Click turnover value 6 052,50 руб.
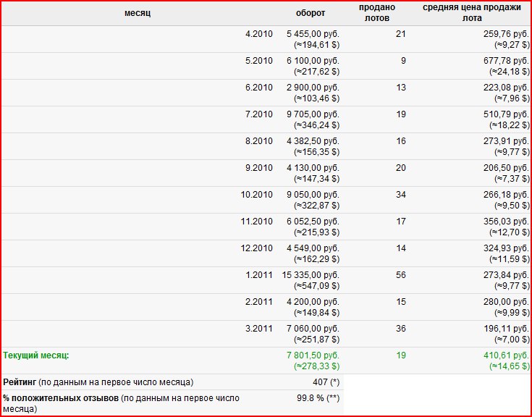The image size is (532, 417). (x=313, y=222)
